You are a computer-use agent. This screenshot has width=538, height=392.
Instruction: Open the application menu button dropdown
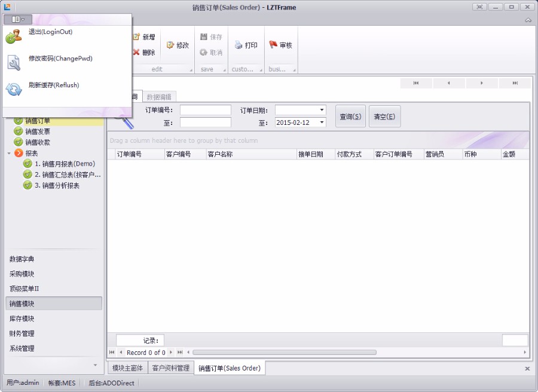tap(18, 19)
